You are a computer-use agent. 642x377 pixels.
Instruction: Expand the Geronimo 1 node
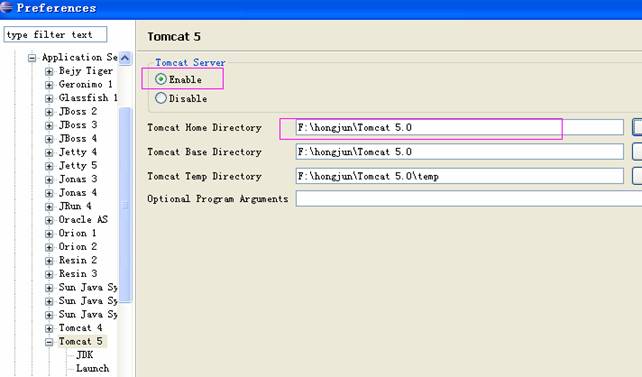point(49,85)
